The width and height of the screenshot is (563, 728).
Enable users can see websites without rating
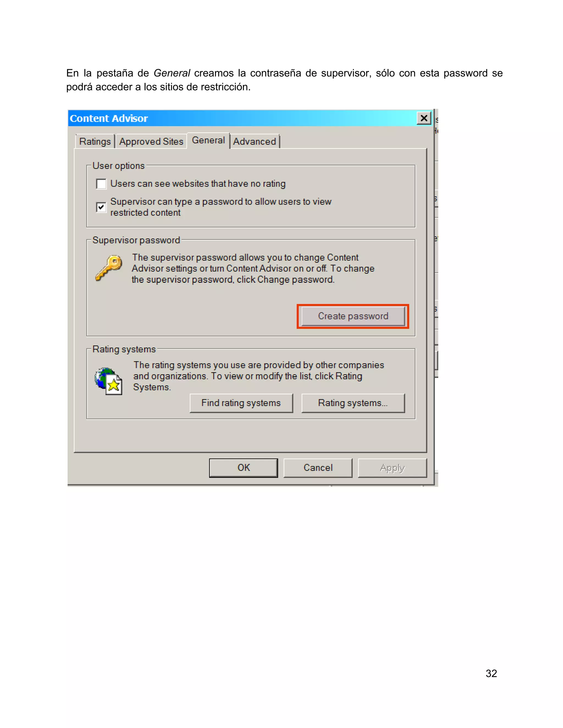(101, 184)
